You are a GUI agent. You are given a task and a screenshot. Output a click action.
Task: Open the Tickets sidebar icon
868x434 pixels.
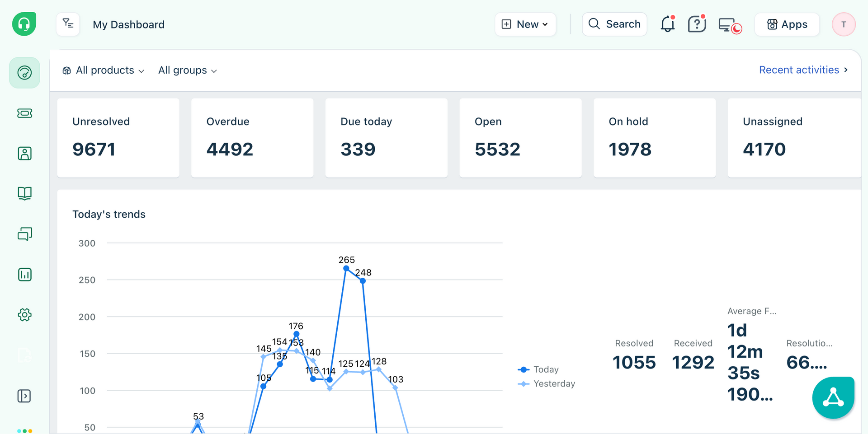pyautogui.click(x=24, y=113)
